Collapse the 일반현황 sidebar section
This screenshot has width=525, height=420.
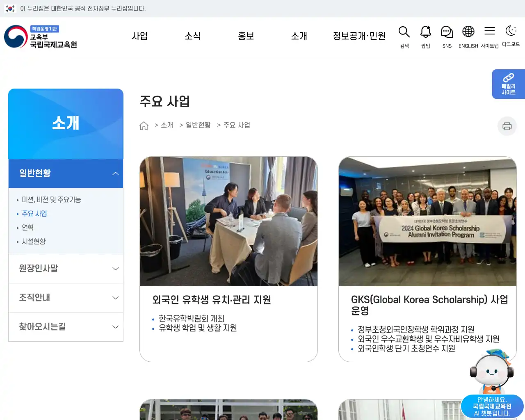pyautogui.click(x=66, y=173)
